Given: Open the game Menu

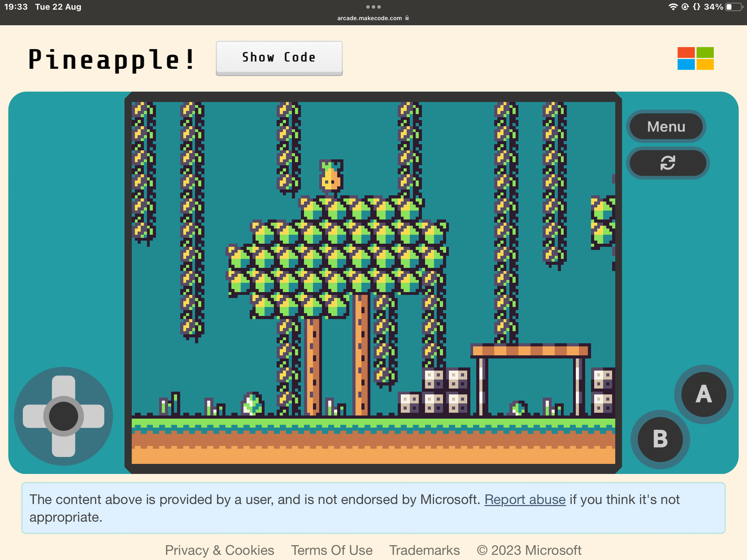Looking at the screenshot, I should [666, 127].
